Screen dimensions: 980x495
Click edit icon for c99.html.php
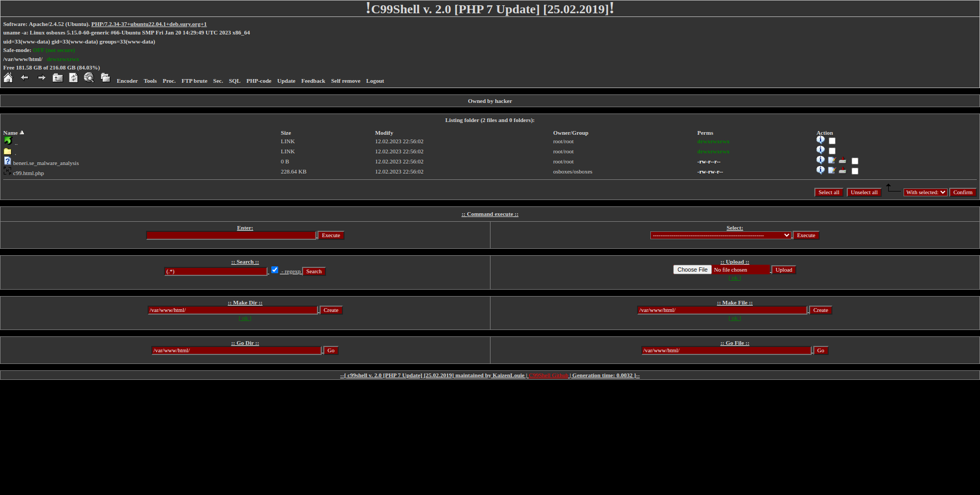(x=832, y=170)
